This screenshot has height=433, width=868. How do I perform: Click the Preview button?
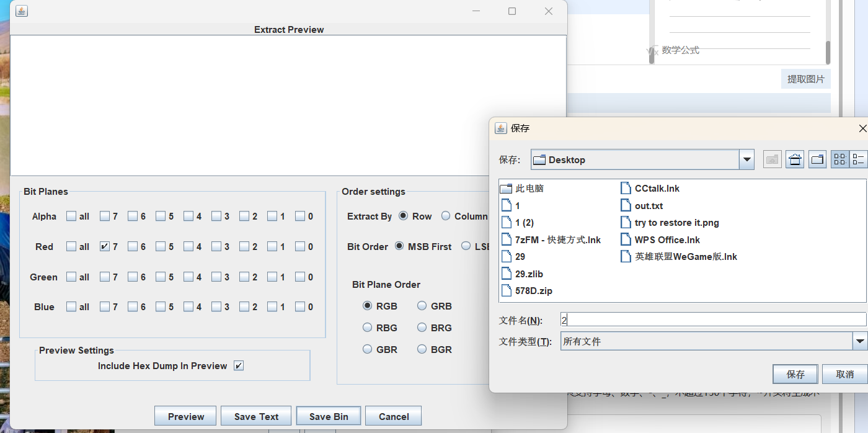click(x=186, y=416)
